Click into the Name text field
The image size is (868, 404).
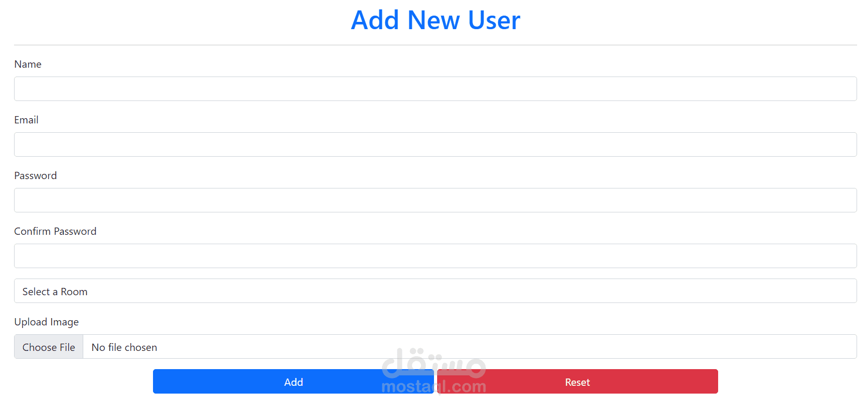(x=435, y=89)
